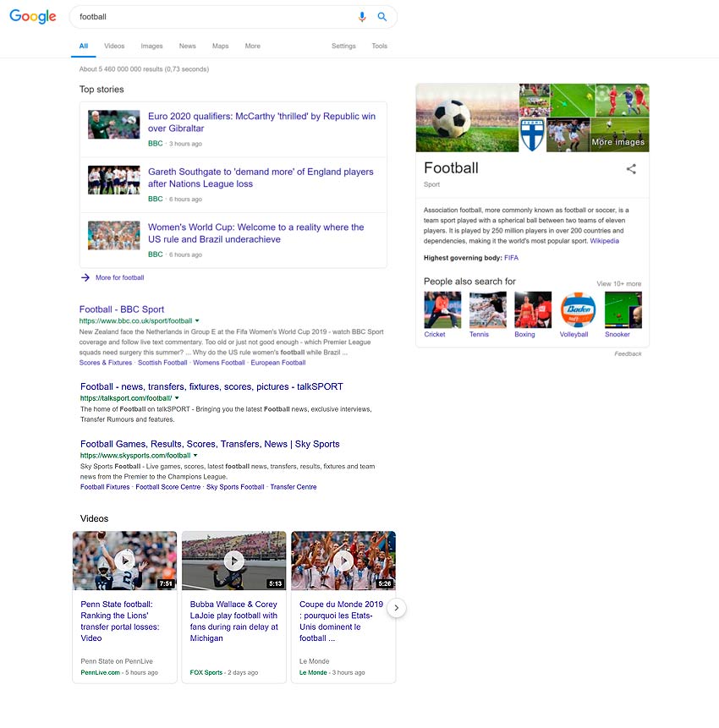Open dropdown arrow beside talksport.com URL

177,398
